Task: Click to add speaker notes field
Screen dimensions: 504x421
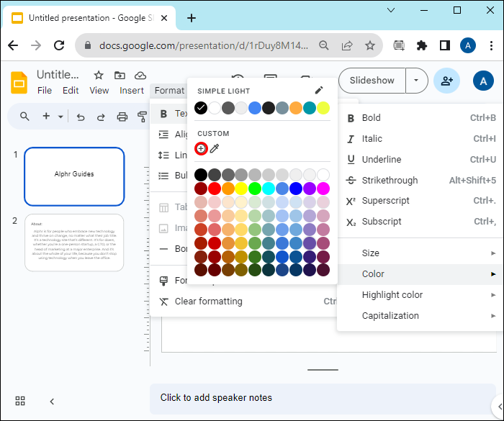Action: 323,398
